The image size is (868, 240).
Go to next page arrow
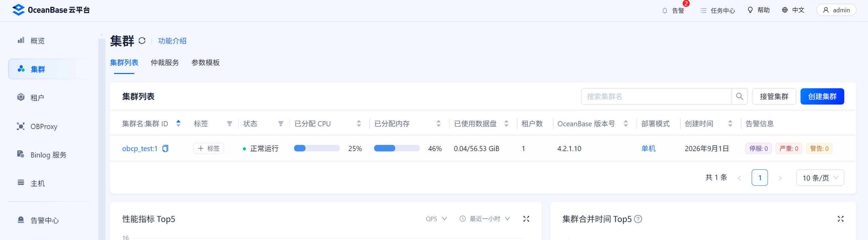point(780,178)
